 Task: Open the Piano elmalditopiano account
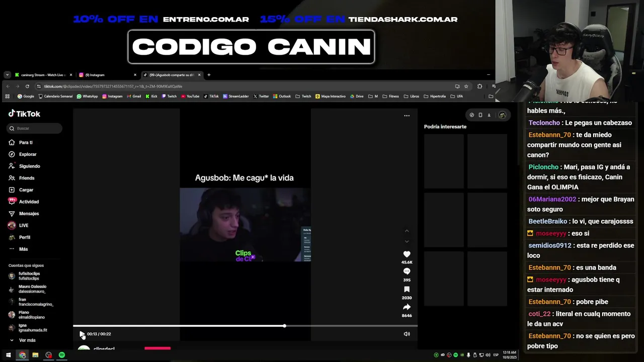click(27, 315)
